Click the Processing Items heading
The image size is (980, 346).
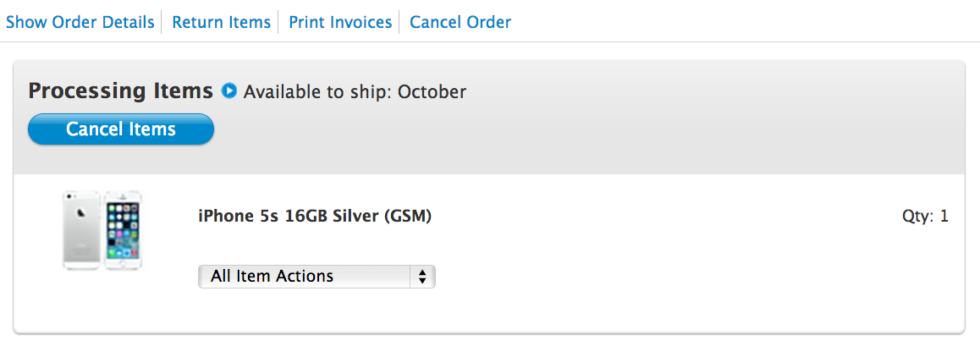(x=120, y=91)
